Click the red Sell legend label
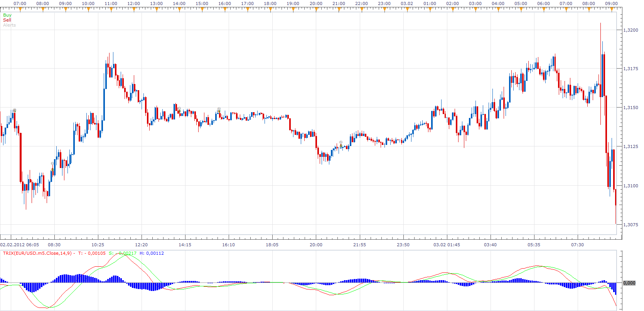Viewport: 644px width, 311px height. (7, 20)
